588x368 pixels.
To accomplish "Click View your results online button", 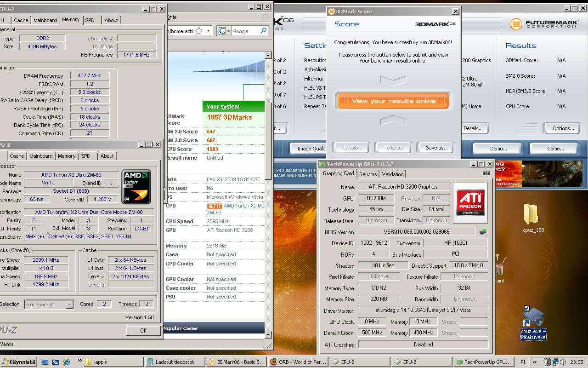I will [393, 101].
